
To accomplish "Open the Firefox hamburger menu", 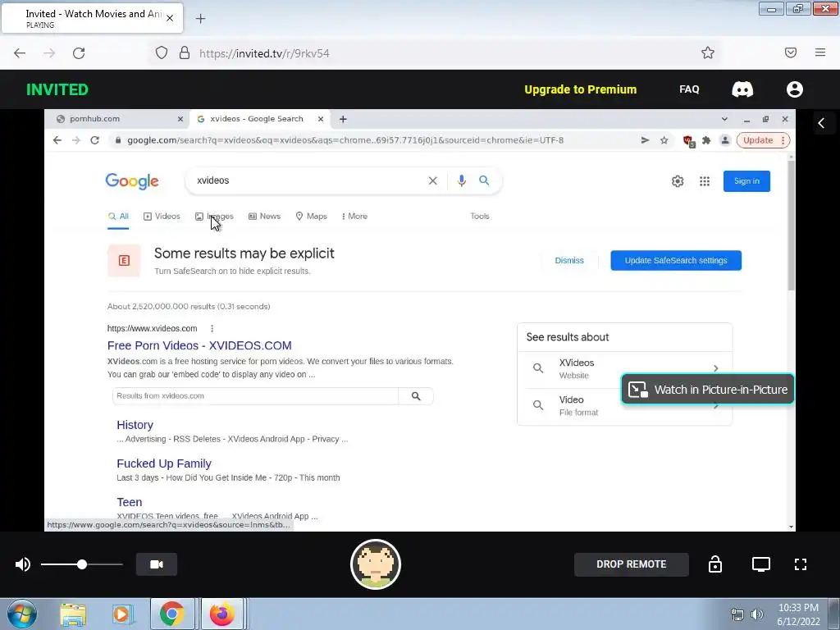I will 820,52.
